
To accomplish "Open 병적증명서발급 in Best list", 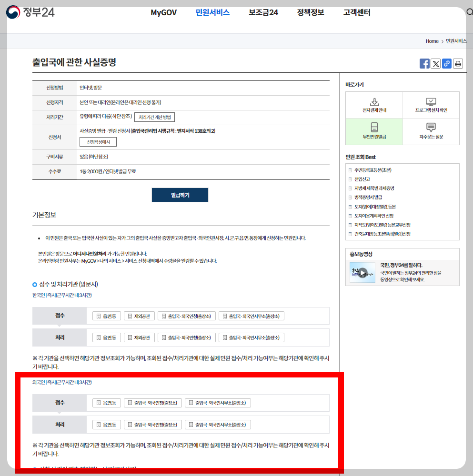I will click(x=368, y=198).
